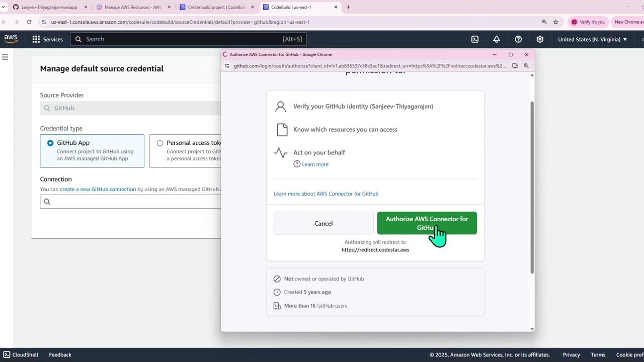This screenshot has width=644, height=362.
Task: Select the CodeBuild | us-east-1 tab
Action: coord(300,7)
